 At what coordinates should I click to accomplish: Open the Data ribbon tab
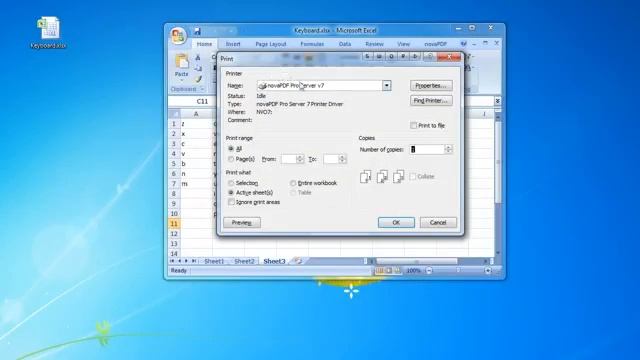[x=345, y=44]
